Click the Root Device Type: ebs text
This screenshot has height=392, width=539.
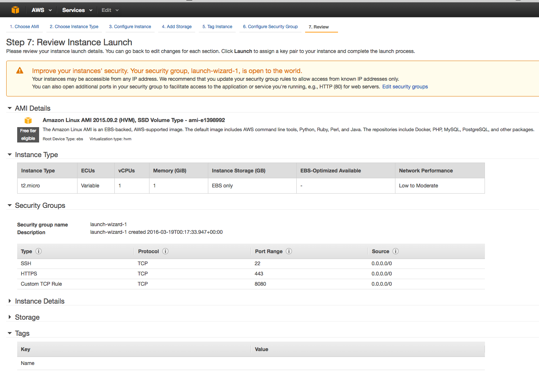63,139
